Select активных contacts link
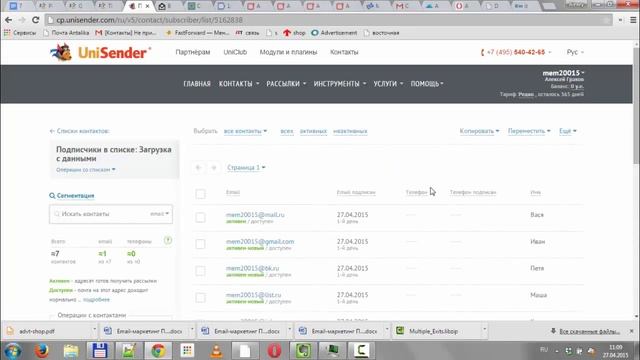Viewport: 640px width, 360px height. (313, 131)
